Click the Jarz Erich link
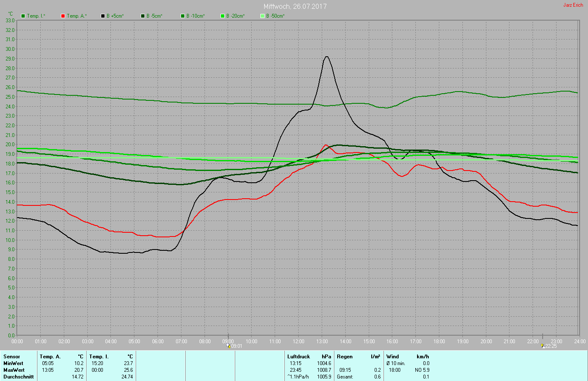588x381 pixels. [573, 5]
